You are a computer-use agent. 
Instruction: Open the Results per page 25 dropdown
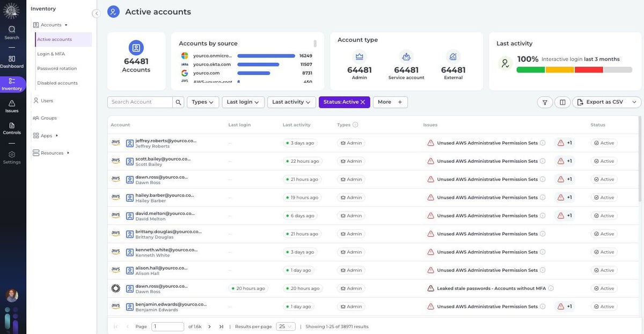(x=286, y=326)
